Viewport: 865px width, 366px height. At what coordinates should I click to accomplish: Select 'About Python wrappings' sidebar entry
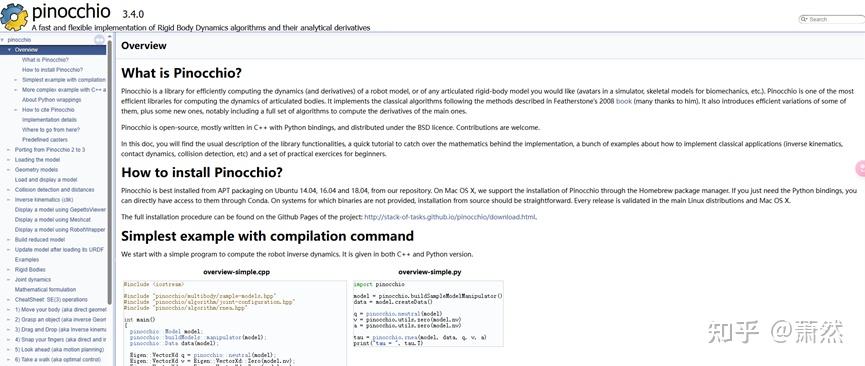51,100
